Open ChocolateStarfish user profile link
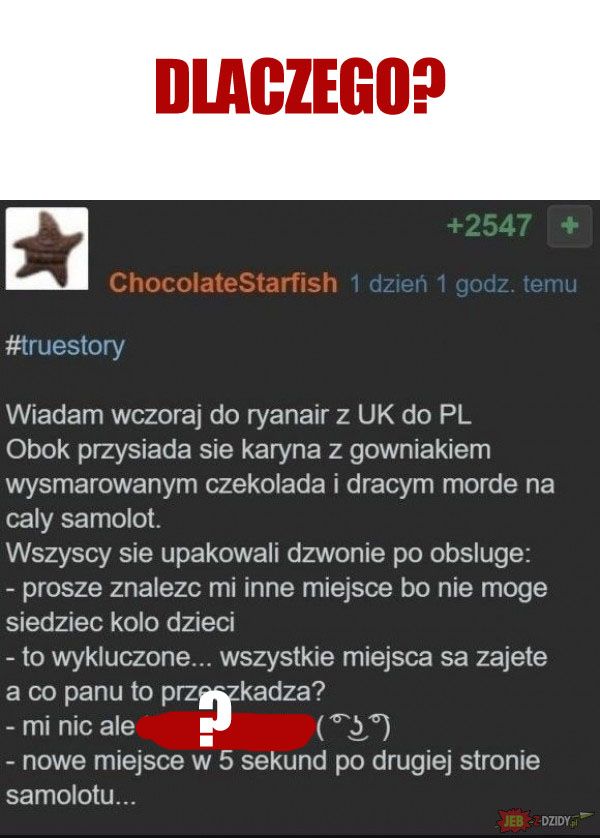This screenshot has height=838, width=600. [223, 283]
